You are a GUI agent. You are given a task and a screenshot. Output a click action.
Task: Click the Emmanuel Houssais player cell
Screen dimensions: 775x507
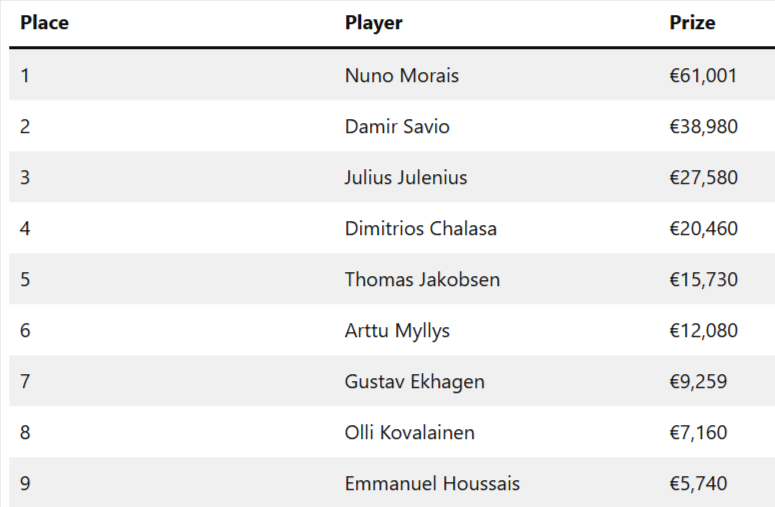tap(432, 483)
